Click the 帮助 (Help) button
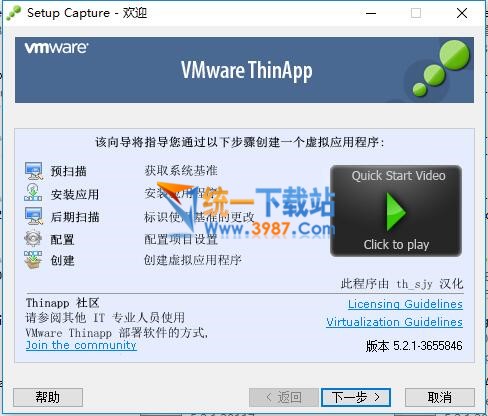Screen dimensions: 488x416 tap(48, 397)
